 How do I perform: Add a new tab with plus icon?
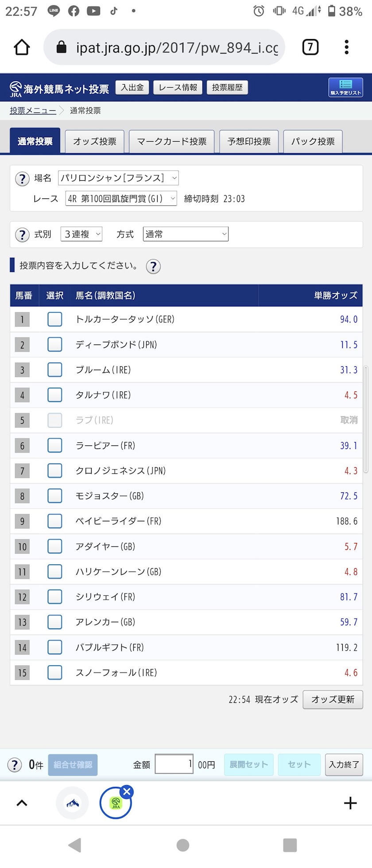coord(350,803)
